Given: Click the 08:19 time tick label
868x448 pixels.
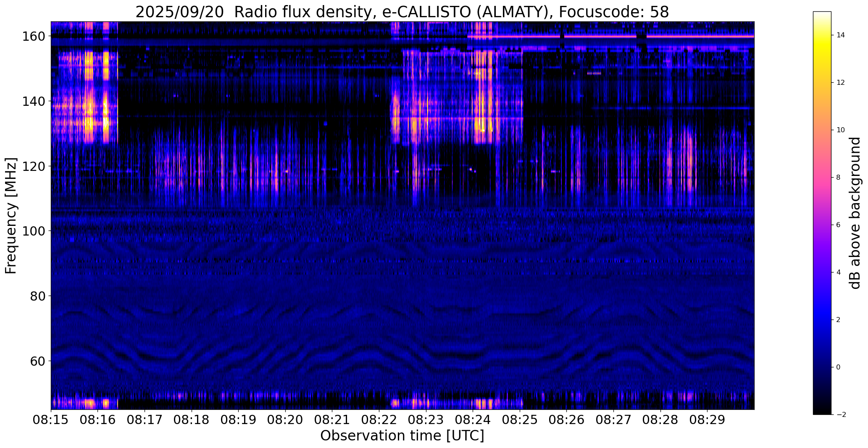Looking at the screenshot, I should click(239, 420).
